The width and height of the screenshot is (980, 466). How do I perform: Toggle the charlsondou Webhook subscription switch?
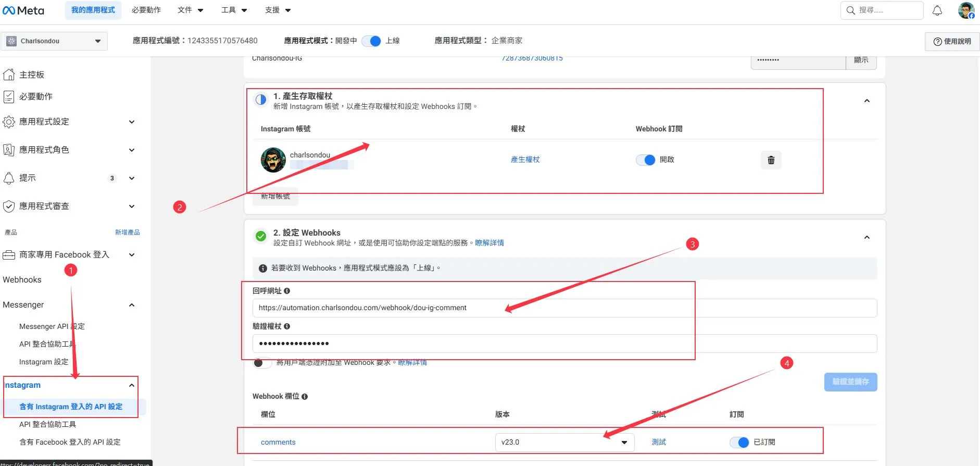point(645,160)
